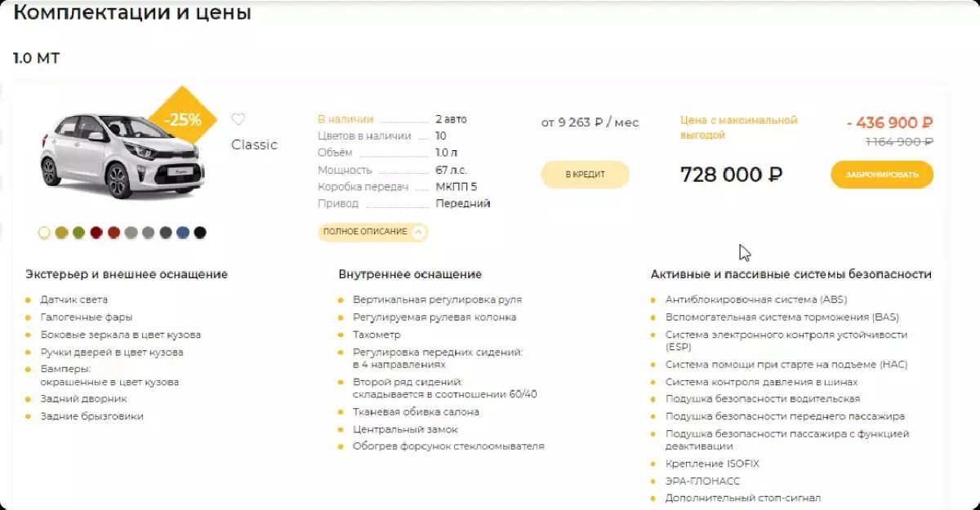
Task: Click the Комплектации и цены heading
Action: coord(132,13)
